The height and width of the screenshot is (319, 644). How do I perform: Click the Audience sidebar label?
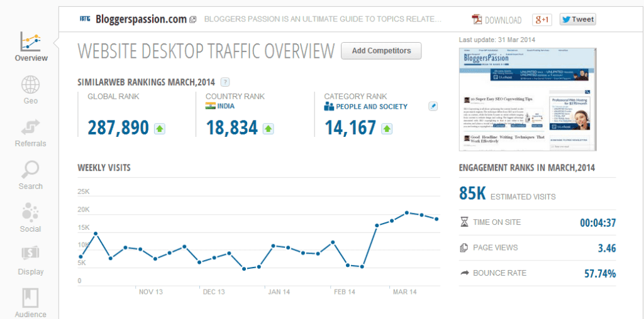[x=30, y=315]
